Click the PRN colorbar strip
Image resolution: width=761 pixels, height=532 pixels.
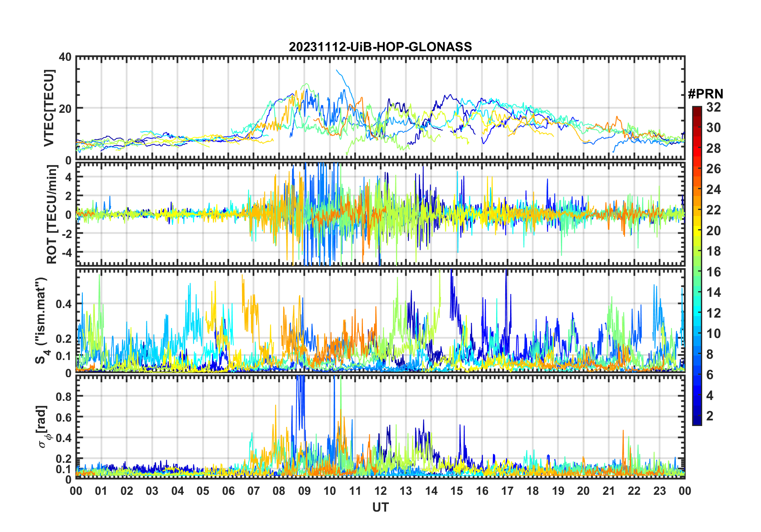(697, 266)
